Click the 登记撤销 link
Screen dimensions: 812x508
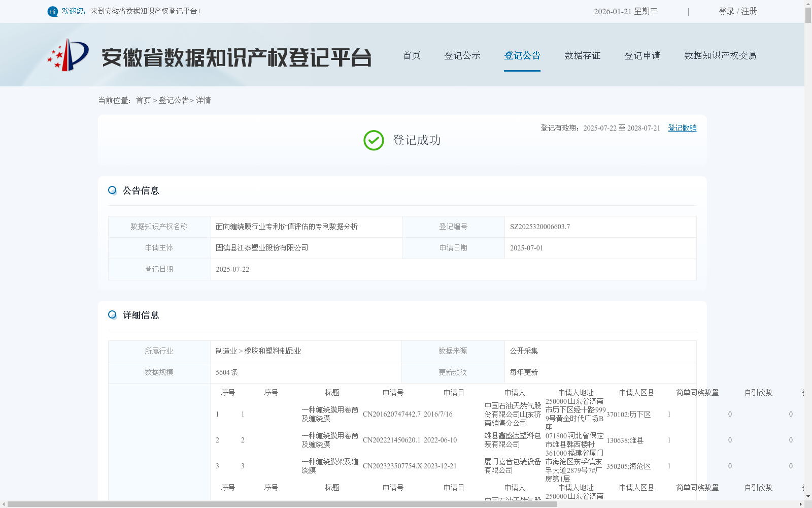tap(682, 128)
